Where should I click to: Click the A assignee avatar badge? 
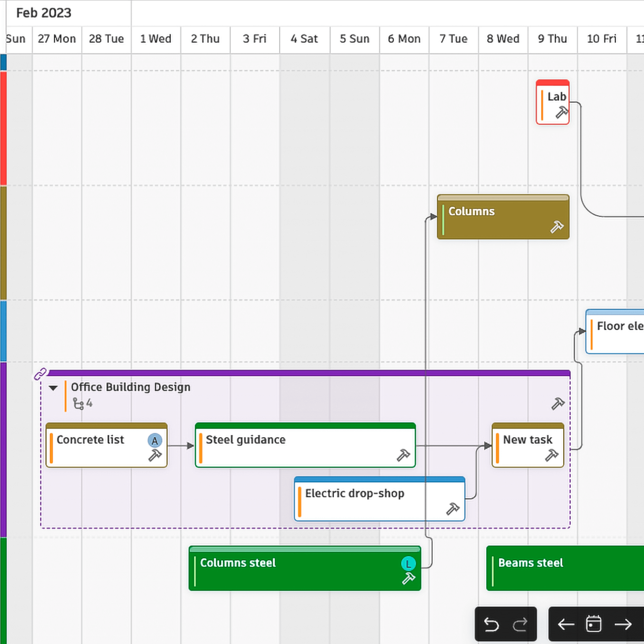155,440
